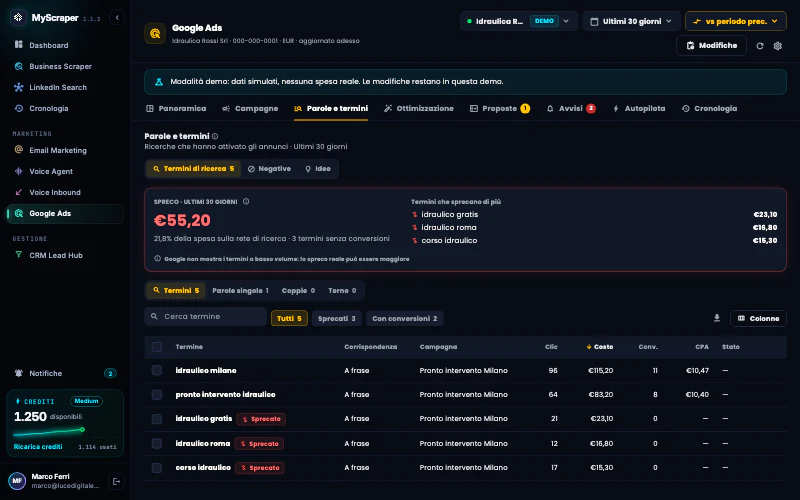Click the logout icon beside Marco Ferri
Viewport: 800px width, 500px height.
[116, 481]
